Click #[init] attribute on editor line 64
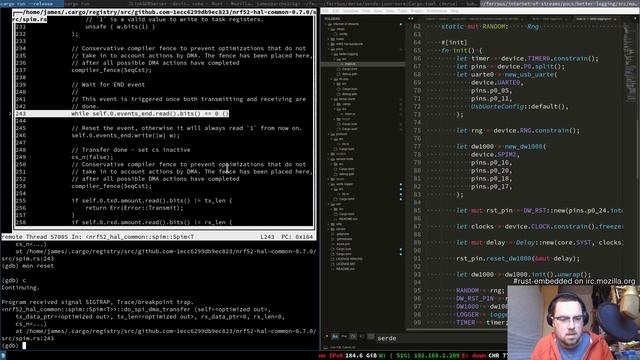Viewport: 640px width, 360px height. pos(454,42)
